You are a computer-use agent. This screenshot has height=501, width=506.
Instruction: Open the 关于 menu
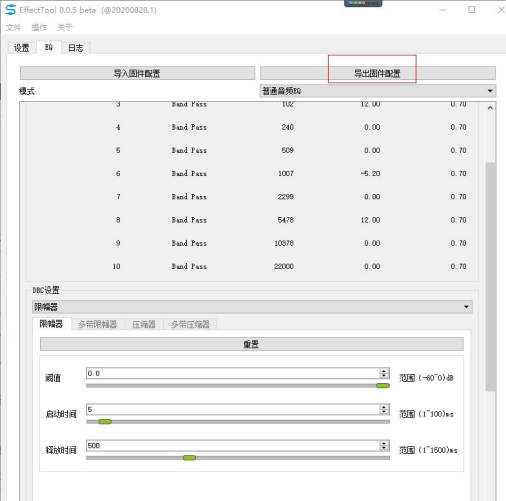pos(65,27)
